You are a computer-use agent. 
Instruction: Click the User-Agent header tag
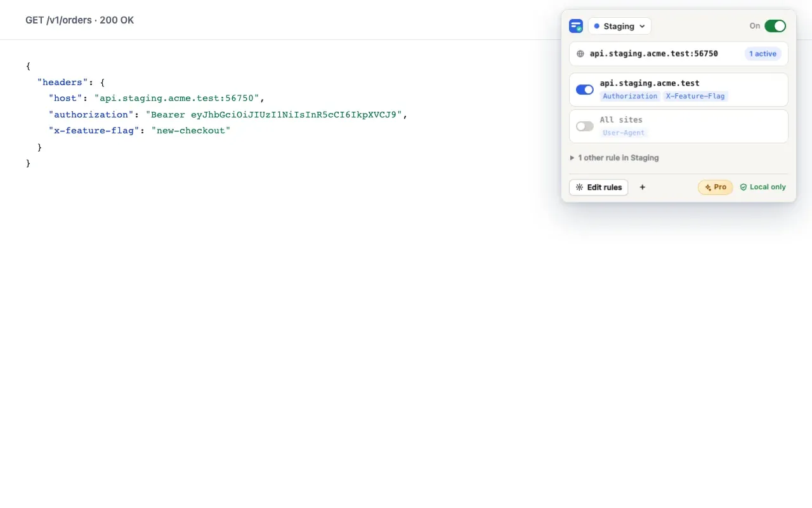point(624,133)
